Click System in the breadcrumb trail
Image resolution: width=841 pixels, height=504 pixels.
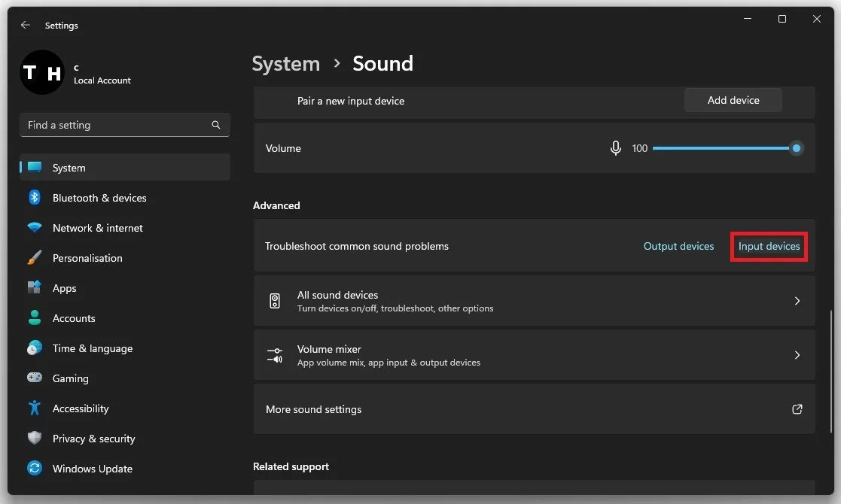point(285,64)
